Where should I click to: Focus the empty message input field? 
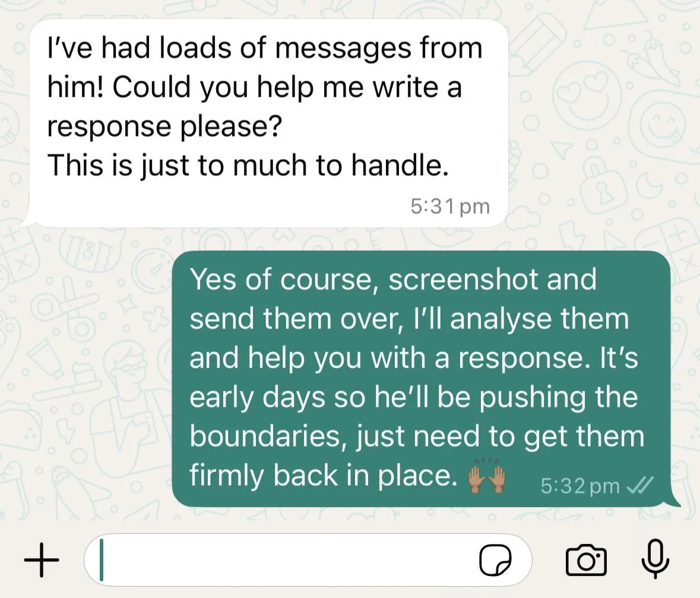pos(308,560)
